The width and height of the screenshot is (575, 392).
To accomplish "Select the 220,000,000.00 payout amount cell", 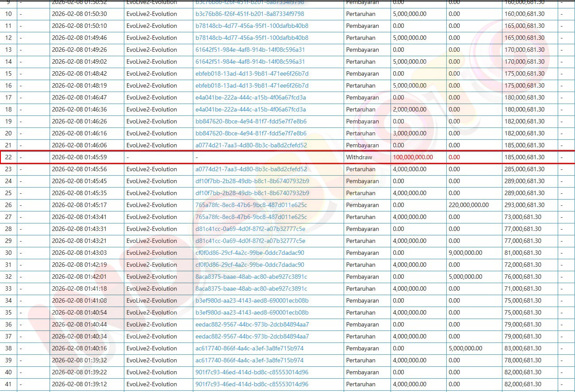I will 468,205.
